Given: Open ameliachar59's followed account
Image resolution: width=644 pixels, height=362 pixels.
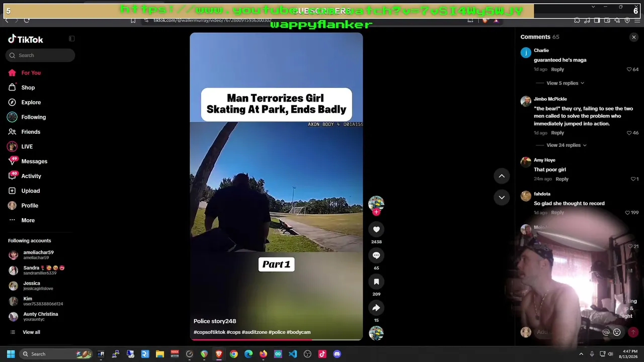Looking at the screenshot, I should (38, 255).
